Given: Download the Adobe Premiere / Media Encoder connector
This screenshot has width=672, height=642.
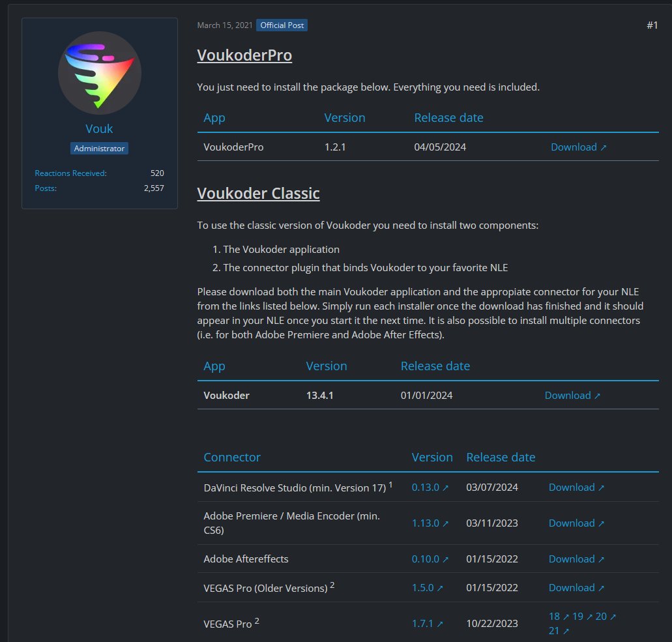Looking at the screenshot, I should [x=576, y=523].
